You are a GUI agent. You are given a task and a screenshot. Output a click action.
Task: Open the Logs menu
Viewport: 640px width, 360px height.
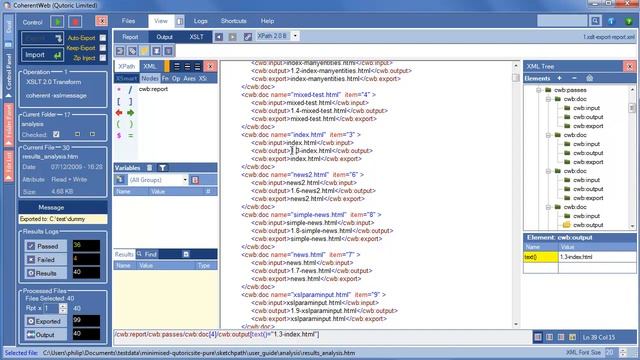[200, 21]
